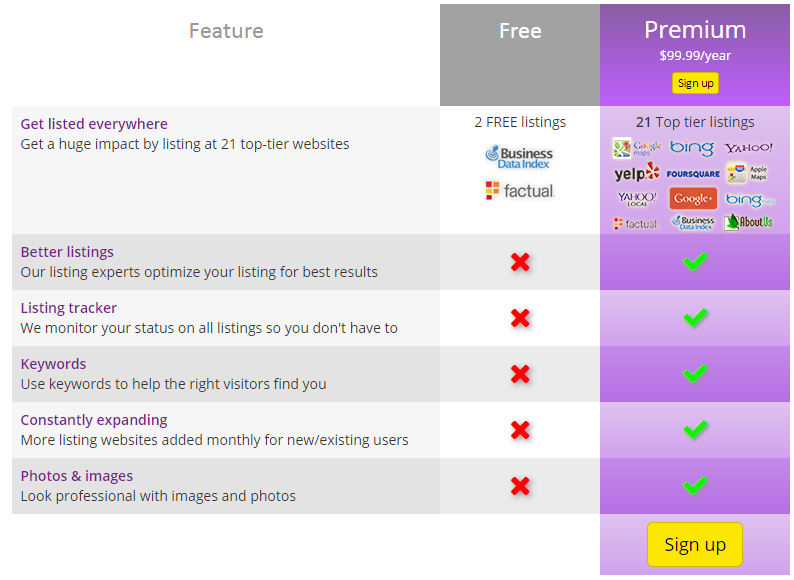Image resolution: width=794 pixels, height=580 pixels.
Task: Open the Constantly expanding heading link
Action: (94, 420)
